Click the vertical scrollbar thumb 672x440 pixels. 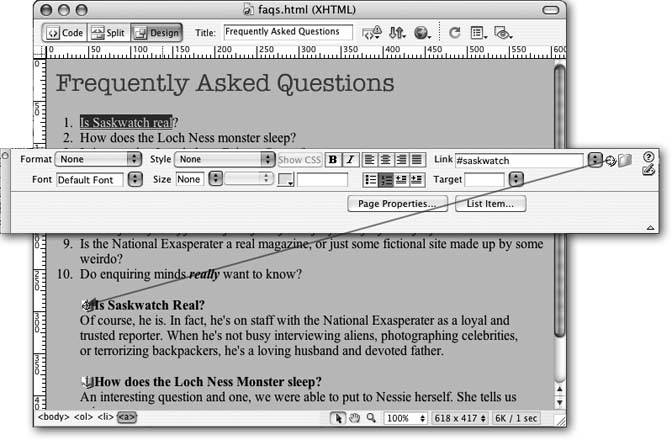pos(559,200)
